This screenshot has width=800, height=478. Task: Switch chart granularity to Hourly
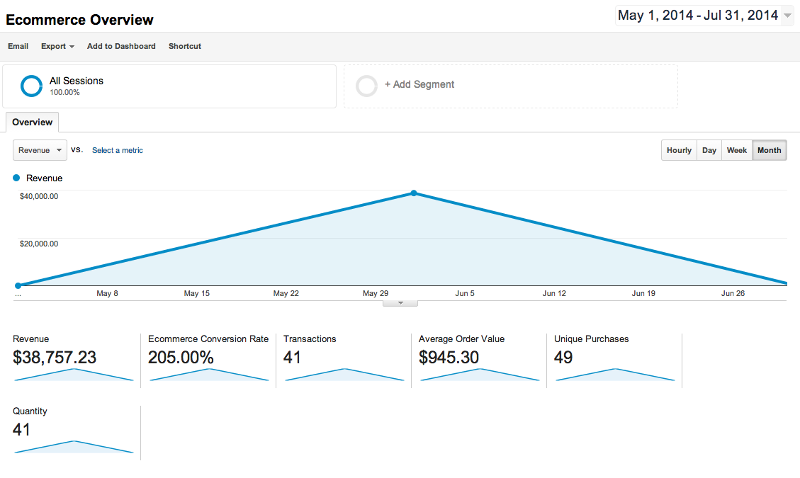tap(679, 150)
